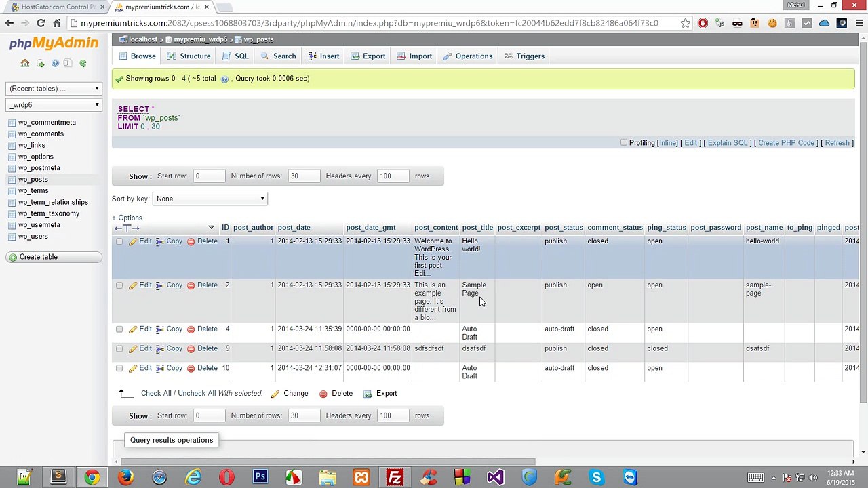Tick checkbox for row ID 4
Viewport: 868px width, 488px height.
click(119, 329)
